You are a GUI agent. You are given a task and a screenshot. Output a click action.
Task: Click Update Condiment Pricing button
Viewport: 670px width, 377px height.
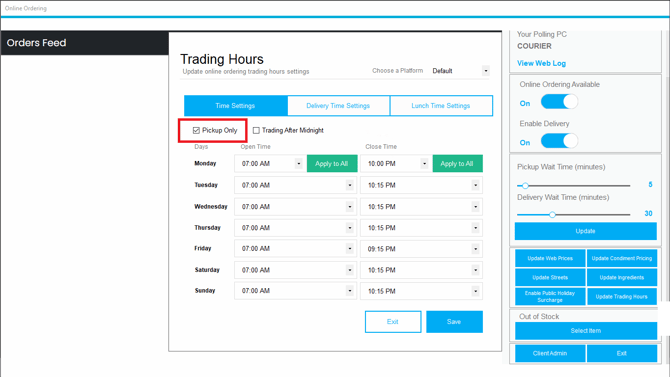622,258
